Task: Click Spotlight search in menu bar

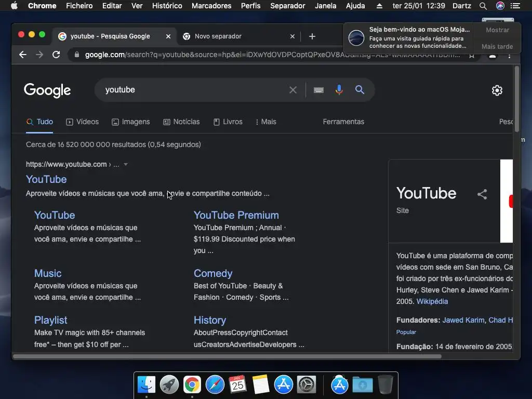Action: [x=483, y=6]
